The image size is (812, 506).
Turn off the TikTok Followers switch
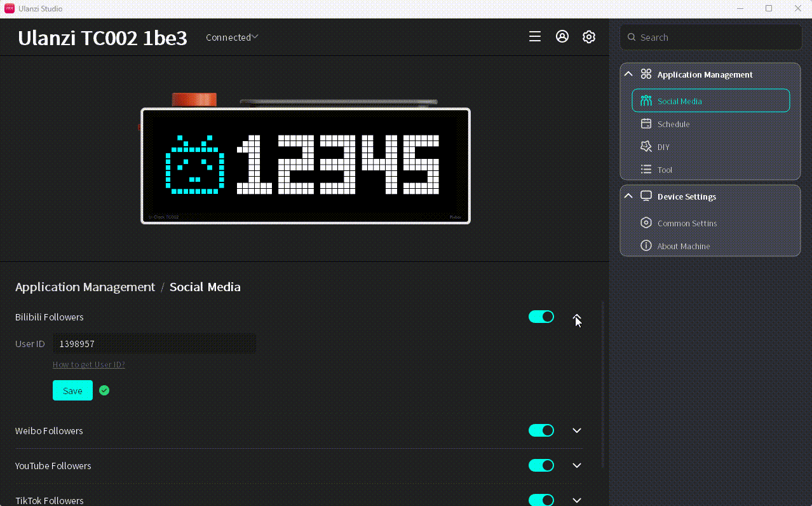[x=541, y=500]
